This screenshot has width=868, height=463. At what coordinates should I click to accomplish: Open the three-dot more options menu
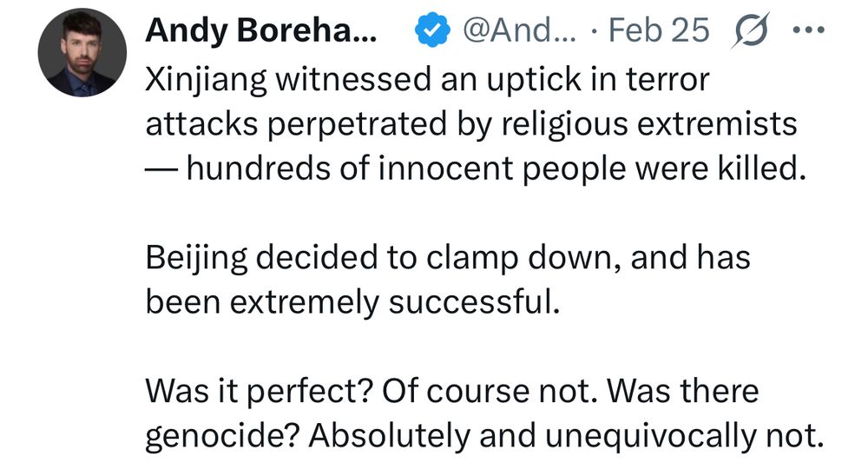coord(809,30)
